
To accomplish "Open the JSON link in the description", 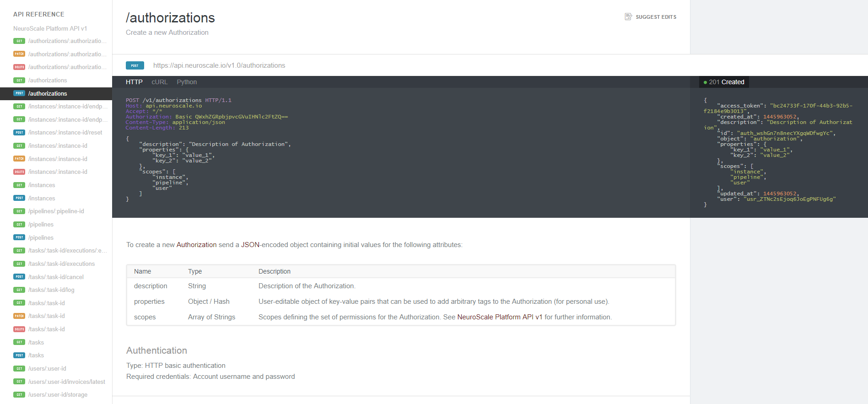I will point(250,245).
